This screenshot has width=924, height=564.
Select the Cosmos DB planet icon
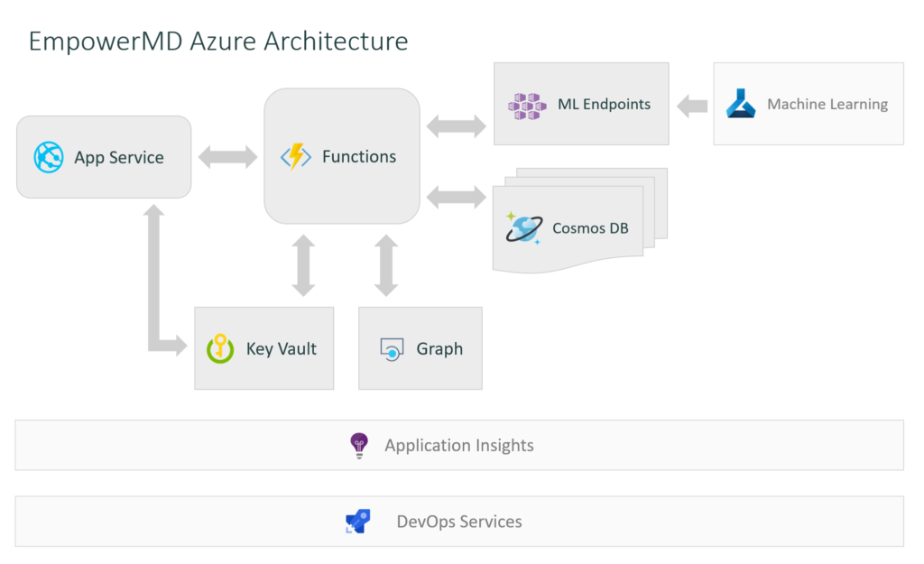(524, 227)
